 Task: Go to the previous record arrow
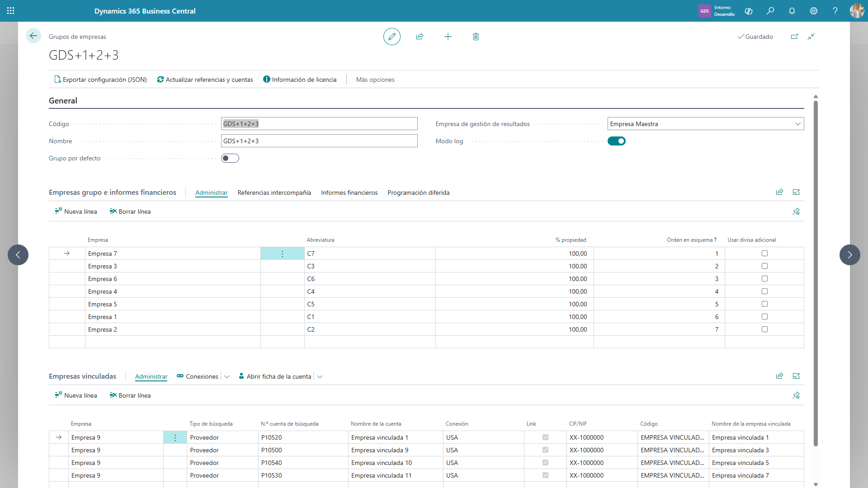[x=18, y=255]
